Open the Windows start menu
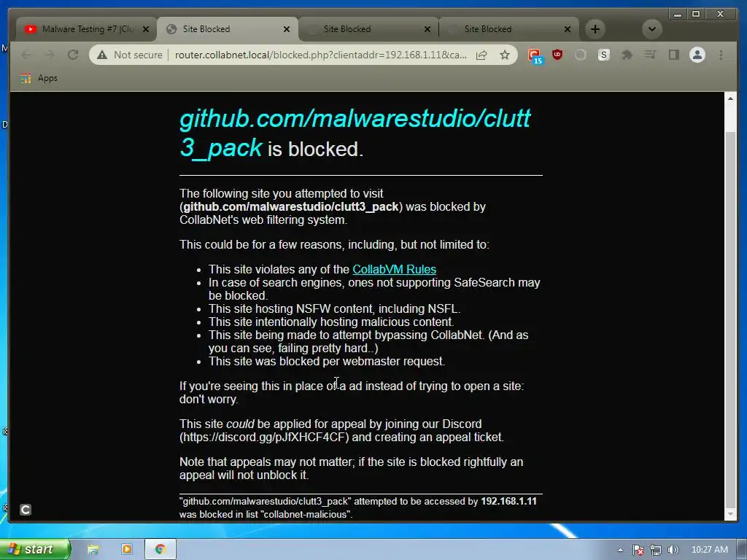 tap(34, 549)
